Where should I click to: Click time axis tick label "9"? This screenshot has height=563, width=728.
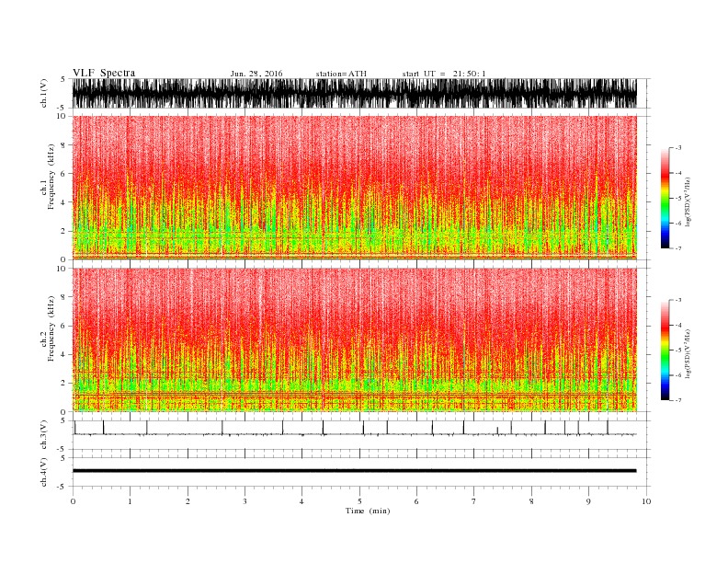(588, 501)
